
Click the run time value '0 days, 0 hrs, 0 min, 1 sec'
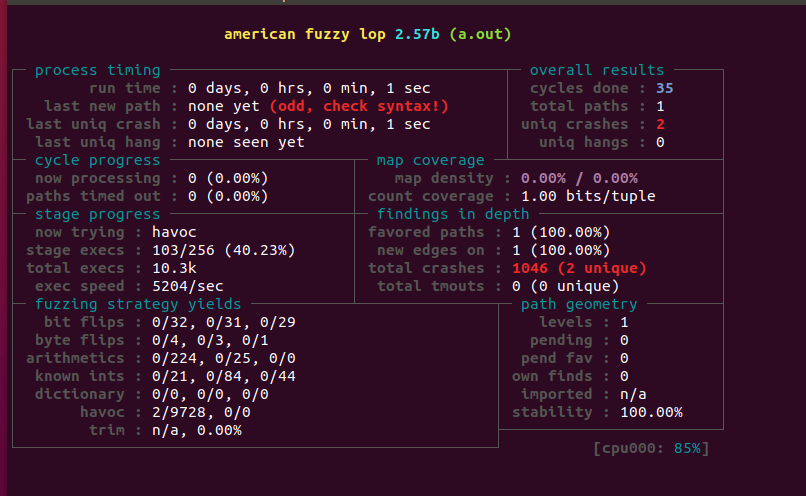click(x=309, y=88)
